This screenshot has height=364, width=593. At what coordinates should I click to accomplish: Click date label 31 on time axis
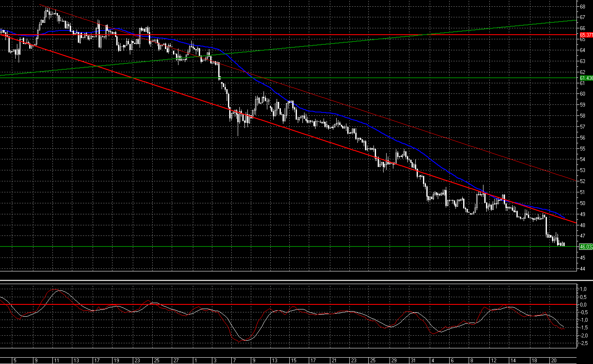click(413, 361)
